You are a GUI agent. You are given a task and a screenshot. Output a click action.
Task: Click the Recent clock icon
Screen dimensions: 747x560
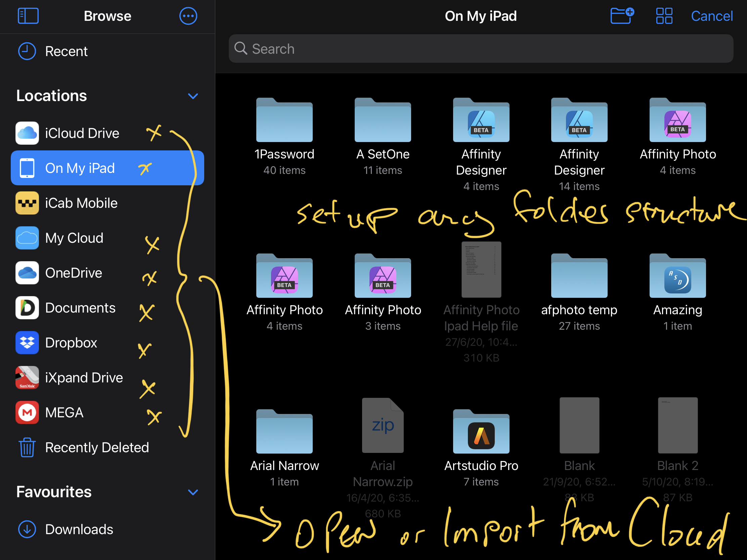(27, 51)
